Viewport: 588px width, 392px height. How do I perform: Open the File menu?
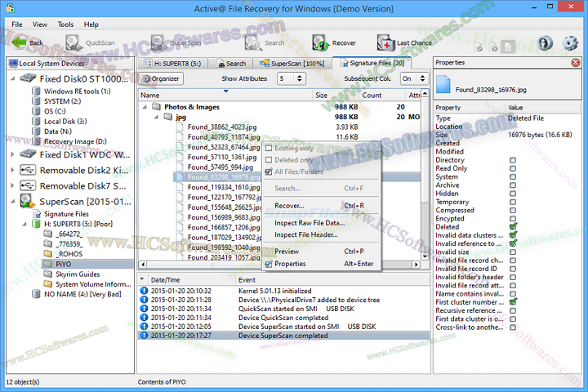(17, 24)
